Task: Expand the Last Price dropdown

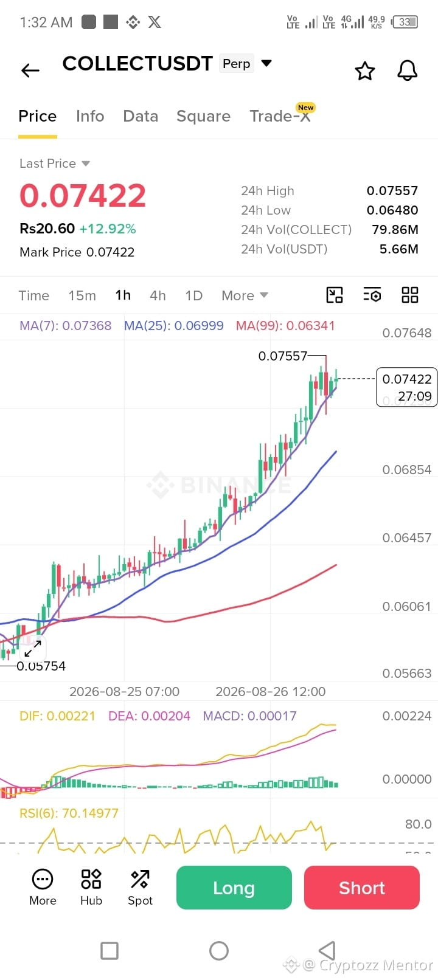Action: click(x=55, y=164)
